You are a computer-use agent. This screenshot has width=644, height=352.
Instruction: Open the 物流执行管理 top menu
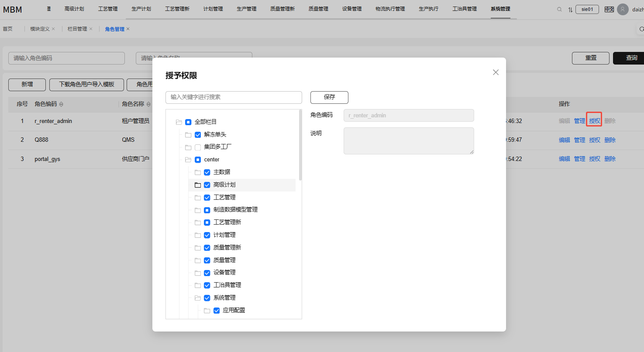(390, 9)
